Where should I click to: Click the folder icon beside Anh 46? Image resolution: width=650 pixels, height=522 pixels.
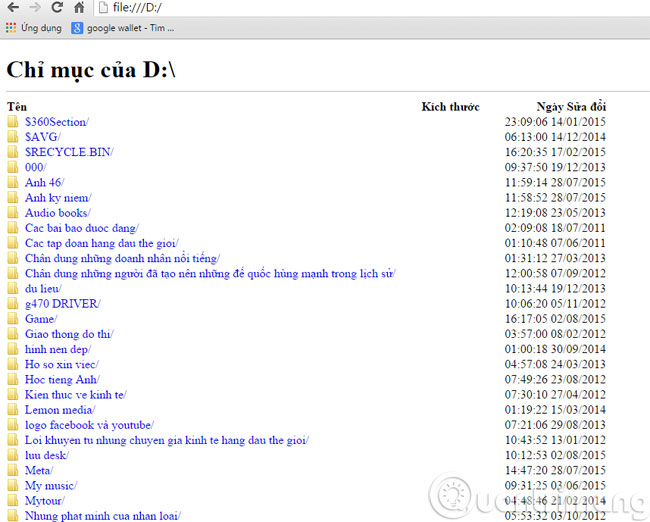(x=13, y=182)
